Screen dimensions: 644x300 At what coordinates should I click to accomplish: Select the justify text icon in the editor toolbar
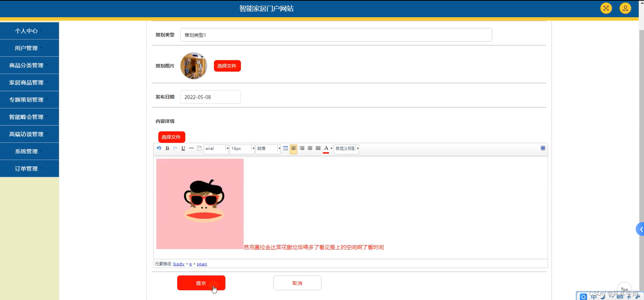pos(318,148)
